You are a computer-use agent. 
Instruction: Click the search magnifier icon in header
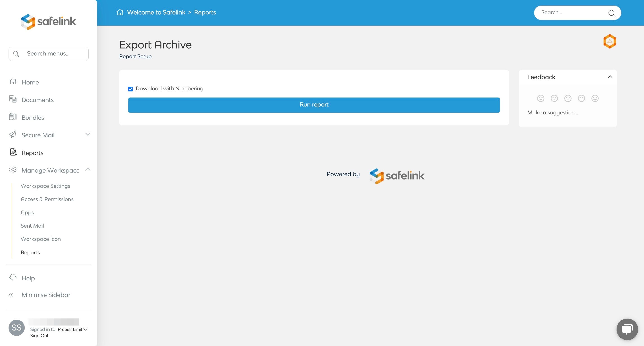(611, 13)
